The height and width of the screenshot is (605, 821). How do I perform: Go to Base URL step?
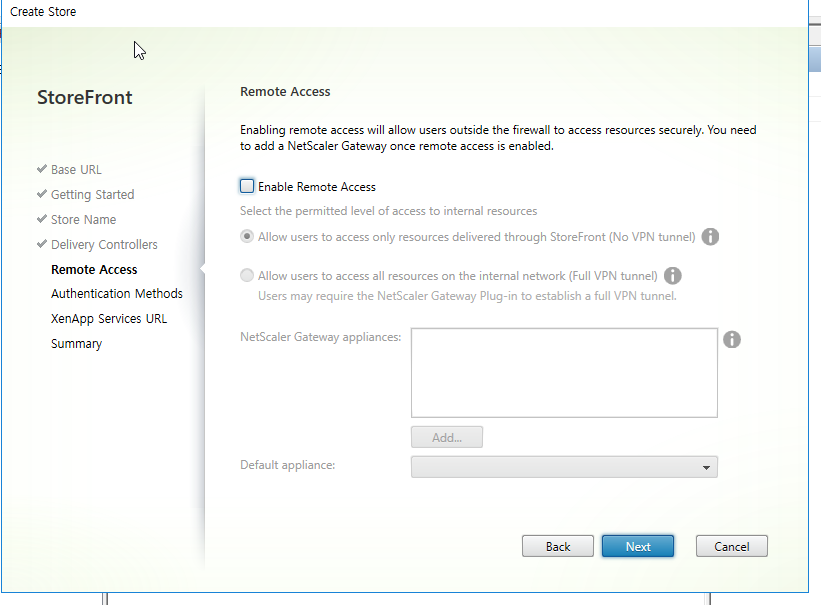point(76,170)
